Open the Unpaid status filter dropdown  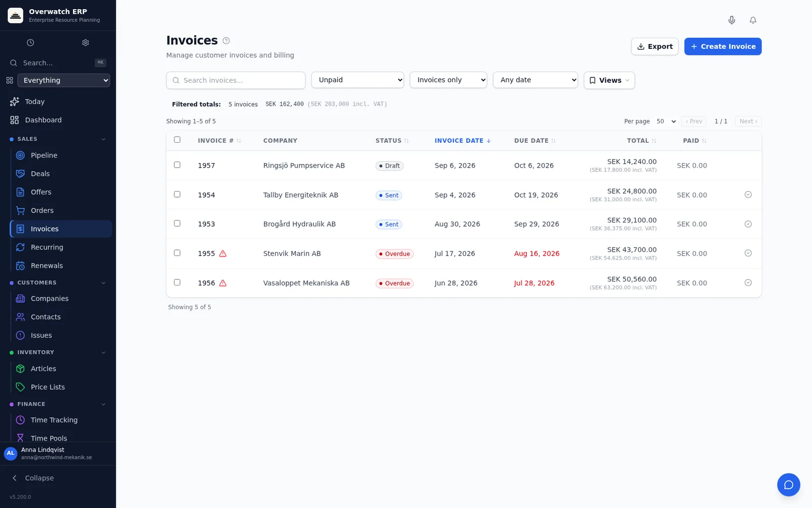pyautogui.click(x=358, y=80)
